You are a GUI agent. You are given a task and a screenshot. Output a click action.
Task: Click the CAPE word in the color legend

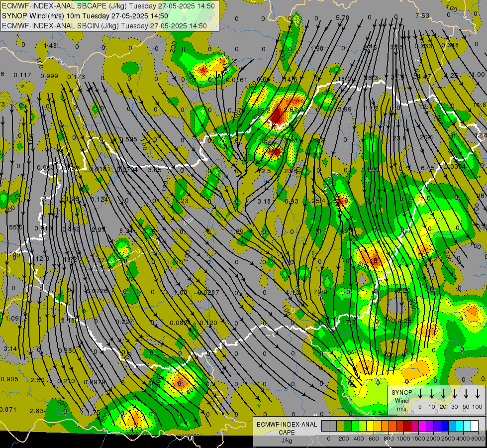tap(287, 433)
